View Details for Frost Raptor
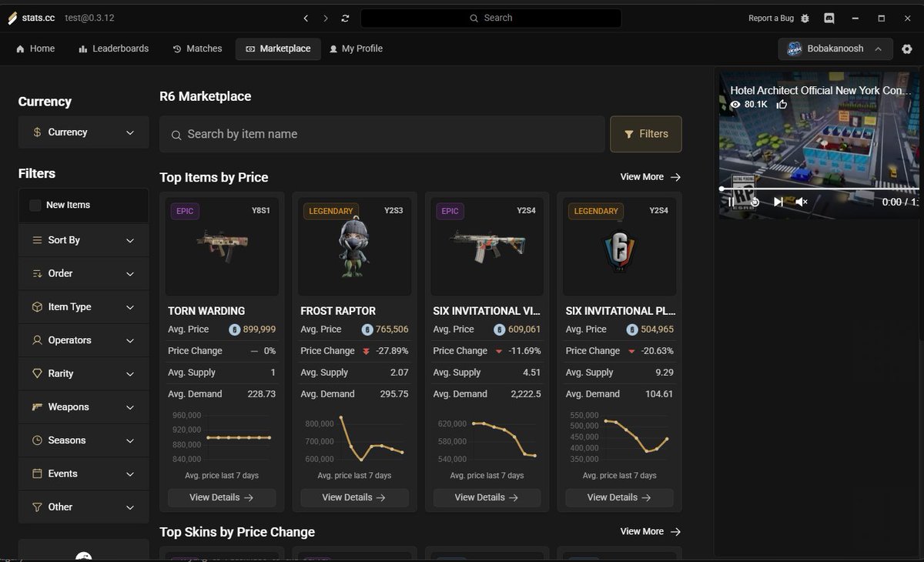 (x=354, y=497)
